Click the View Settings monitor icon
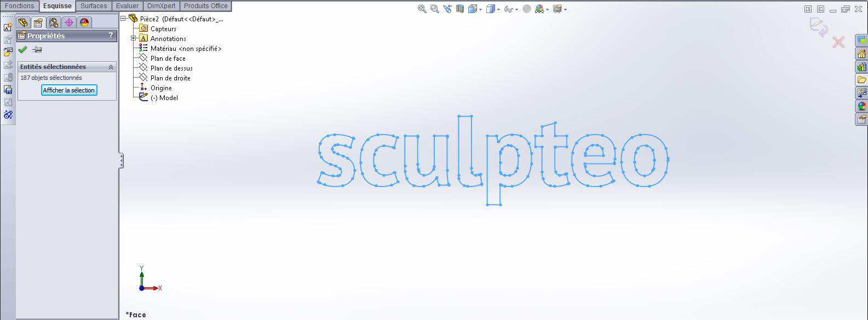Screen dimensions: 868x320 click(557, 9)
